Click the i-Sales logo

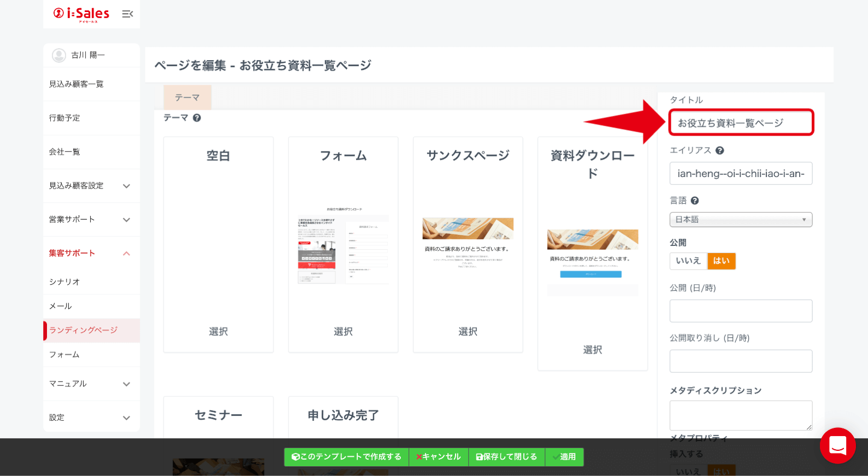click(x=81, y=14)
